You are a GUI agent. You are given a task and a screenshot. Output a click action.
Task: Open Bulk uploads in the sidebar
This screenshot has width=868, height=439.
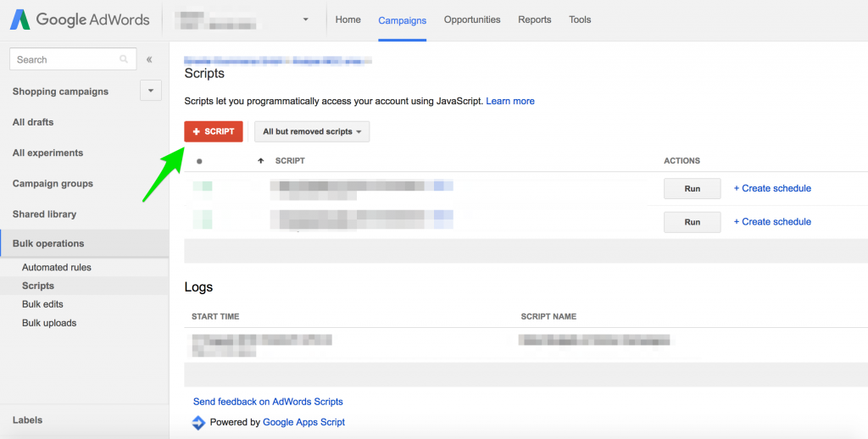49,323
